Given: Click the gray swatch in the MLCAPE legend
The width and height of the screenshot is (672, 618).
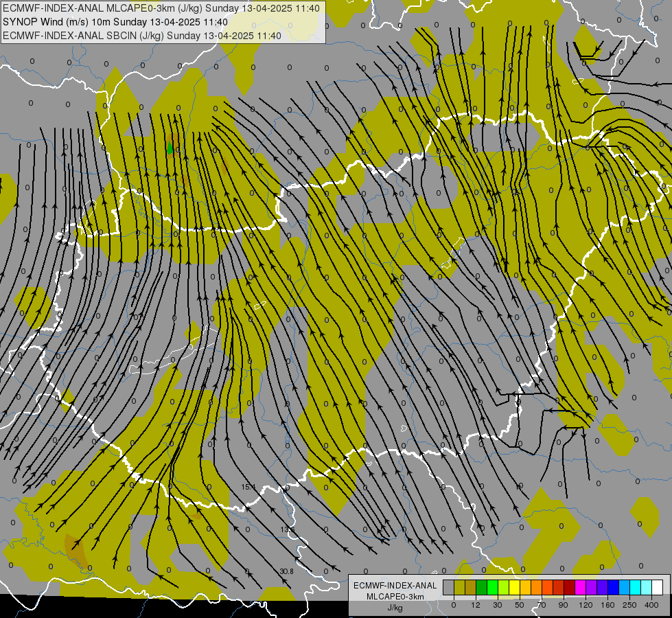Looking at the screenshot, I should coord(449,587).
